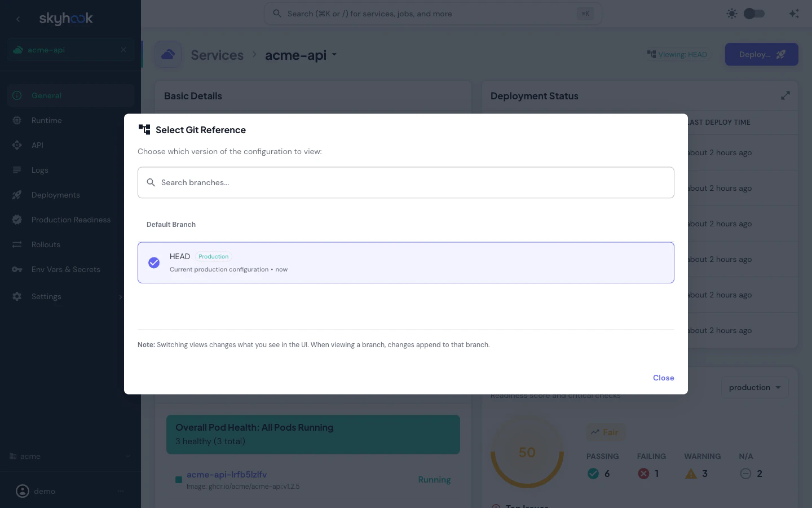Focus the Search branches field
This screenshot has height=508, width=812.
(x=405, y=182)
